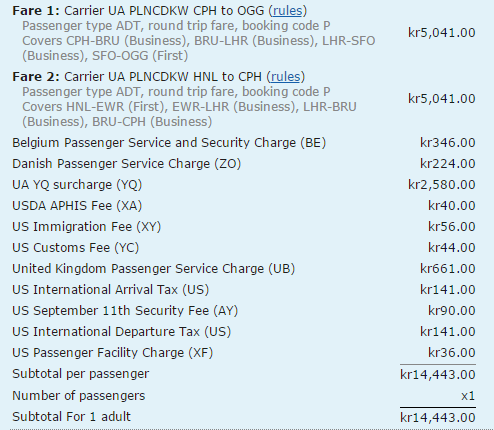Select the Fare 2 price kr5,041.00
494x430 pixels.
(x=442, y=99)
